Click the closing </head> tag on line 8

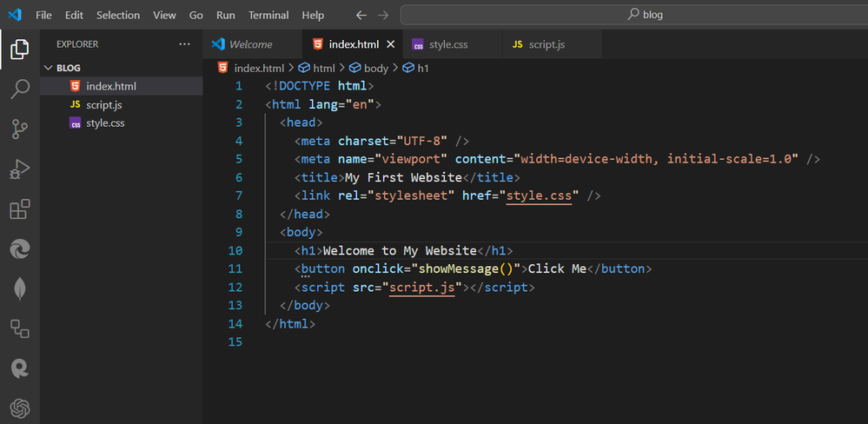[304, 215]
